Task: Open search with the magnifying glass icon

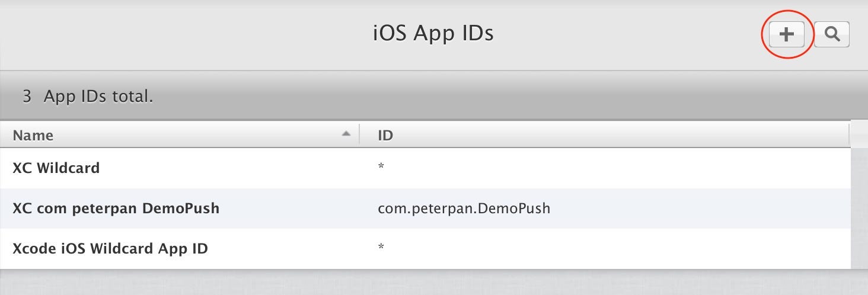Action: (832, 34)
